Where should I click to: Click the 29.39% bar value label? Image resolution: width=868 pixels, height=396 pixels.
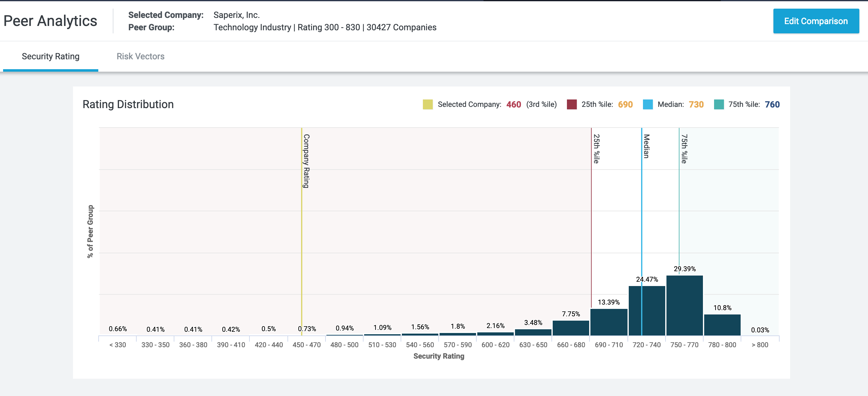[684, 269]
